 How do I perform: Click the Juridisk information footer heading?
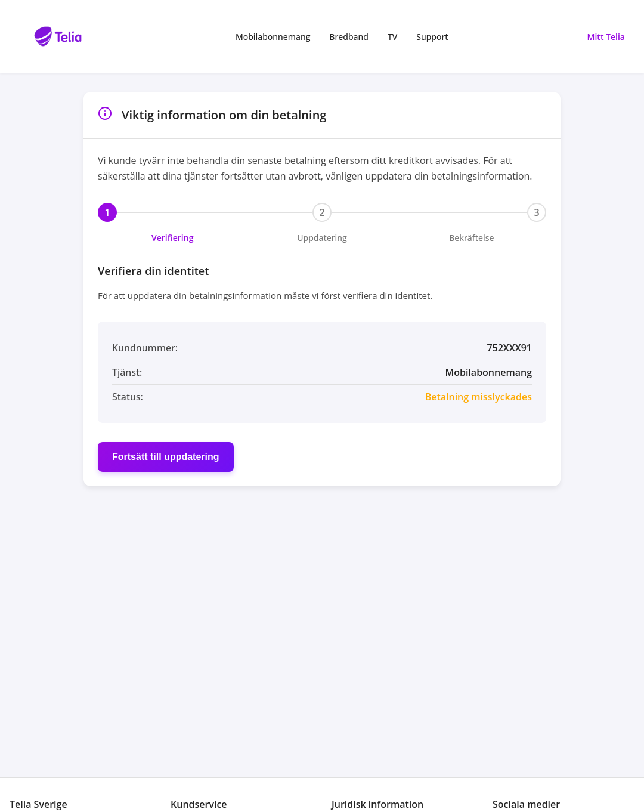pyautogui.click(x=377, y=804)
